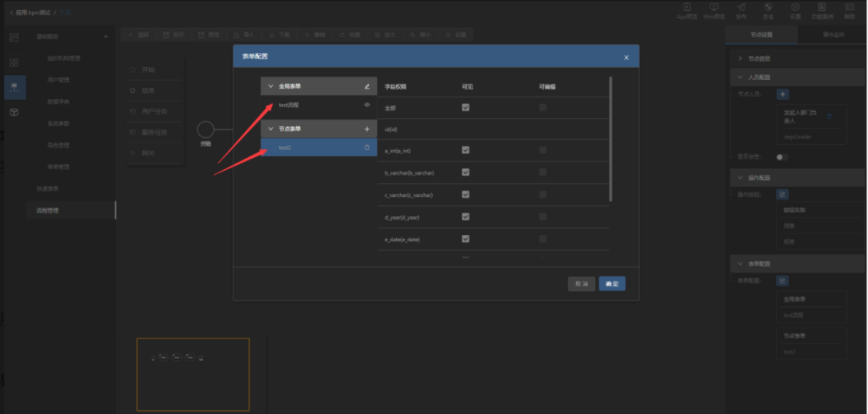Collapse the 全局表单 section chevron
The image size is (868, 414).
[271, 86]
